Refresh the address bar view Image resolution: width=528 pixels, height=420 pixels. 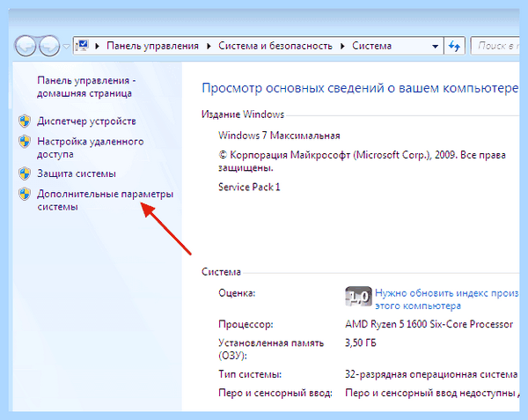coord(455,46)
